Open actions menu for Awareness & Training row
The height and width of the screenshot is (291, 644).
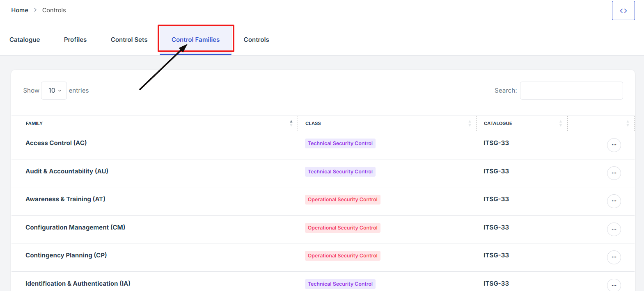614,201
